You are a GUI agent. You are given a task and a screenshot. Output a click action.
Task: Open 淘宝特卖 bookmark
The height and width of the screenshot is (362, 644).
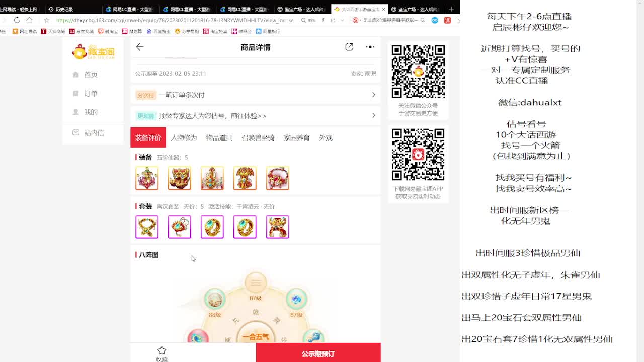coord(215,31)
